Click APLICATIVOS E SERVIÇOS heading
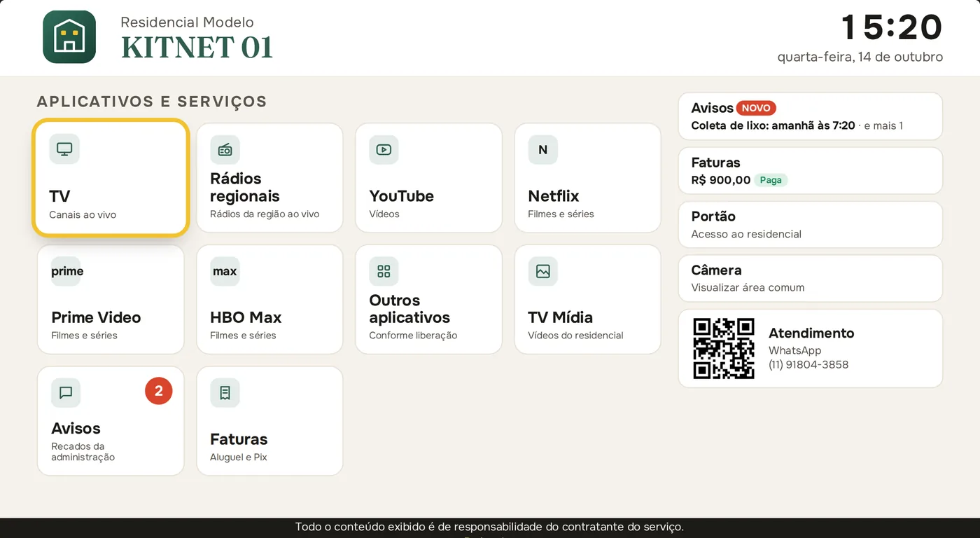The image size is (980, 538). pyautogui.click(x=152, y=102)
